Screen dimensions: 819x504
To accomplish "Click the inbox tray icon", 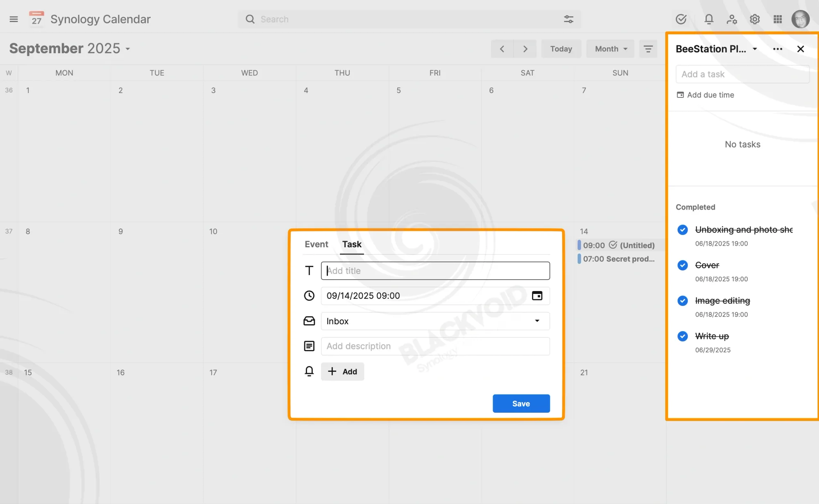I will [309, 321].
